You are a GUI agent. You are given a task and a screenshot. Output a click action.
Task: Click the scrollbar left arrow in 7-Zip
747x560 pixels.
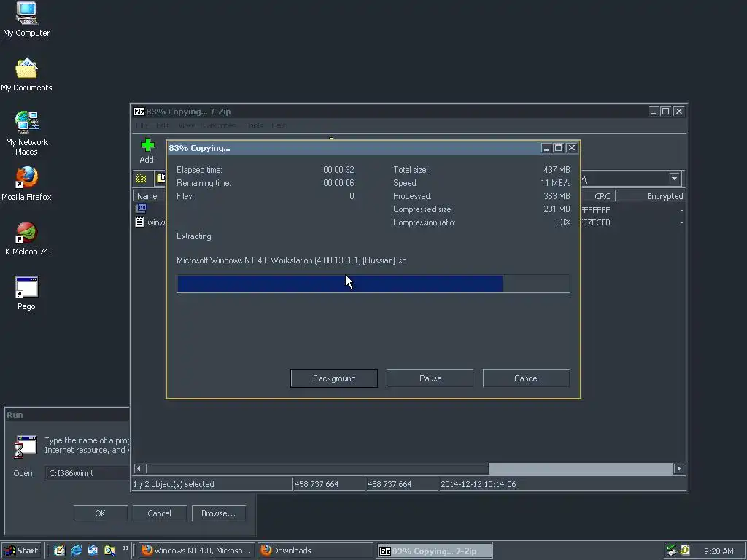(139, 469)
